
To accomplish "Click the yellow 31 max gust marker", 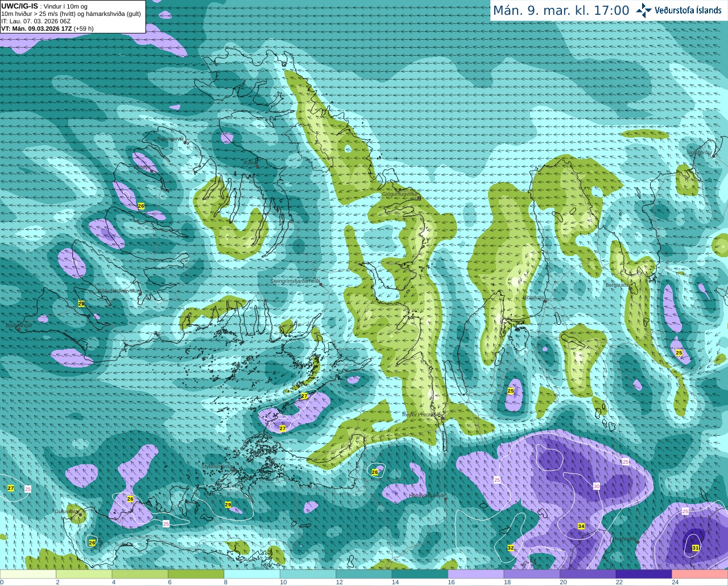I will click(x=696, y=548).
